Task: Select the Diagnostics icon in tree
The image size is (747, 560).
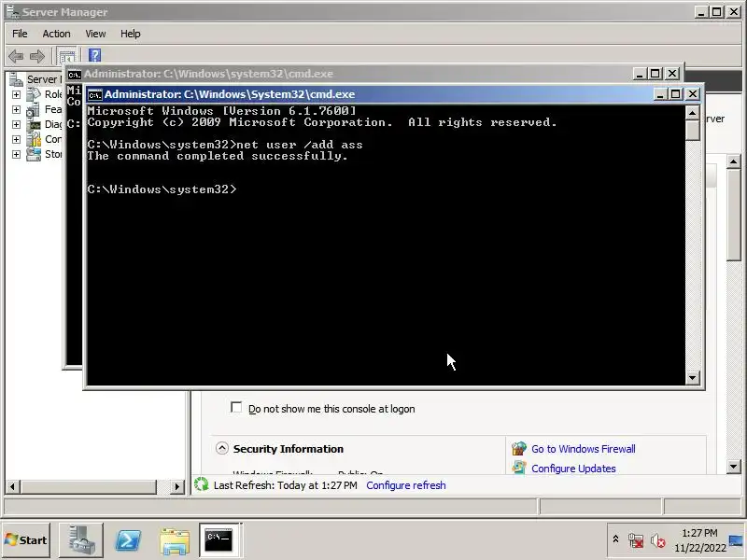Action: [34, 124]
